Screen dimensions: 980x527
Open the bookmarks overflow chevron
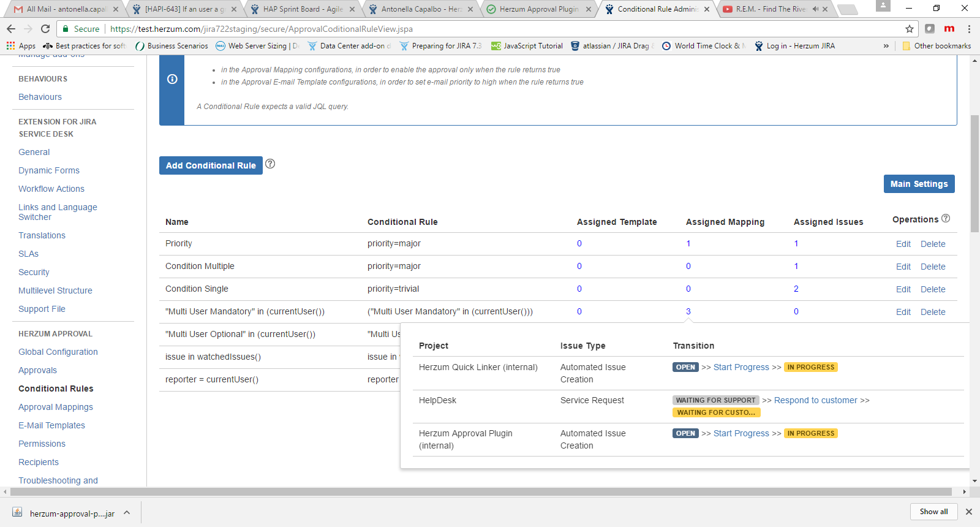[886, 46]
